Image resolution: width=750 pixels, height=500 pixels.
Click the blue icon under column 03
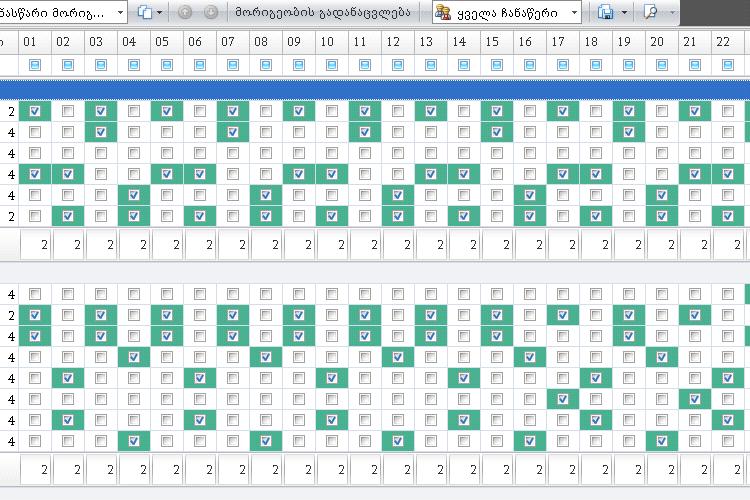[101, 65]
